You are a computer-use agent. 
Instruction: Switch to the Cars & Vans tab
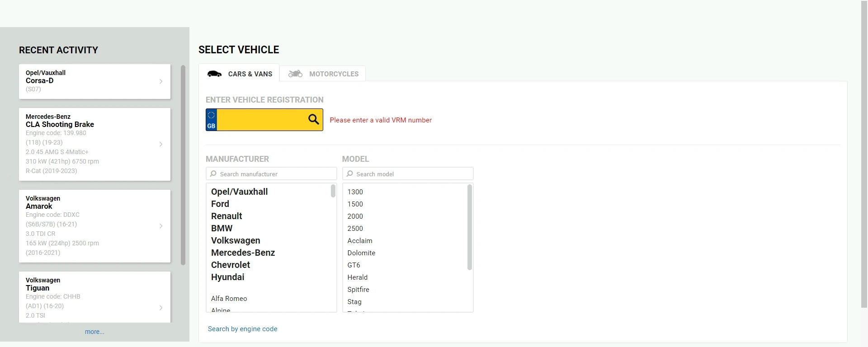click(239, 74)
